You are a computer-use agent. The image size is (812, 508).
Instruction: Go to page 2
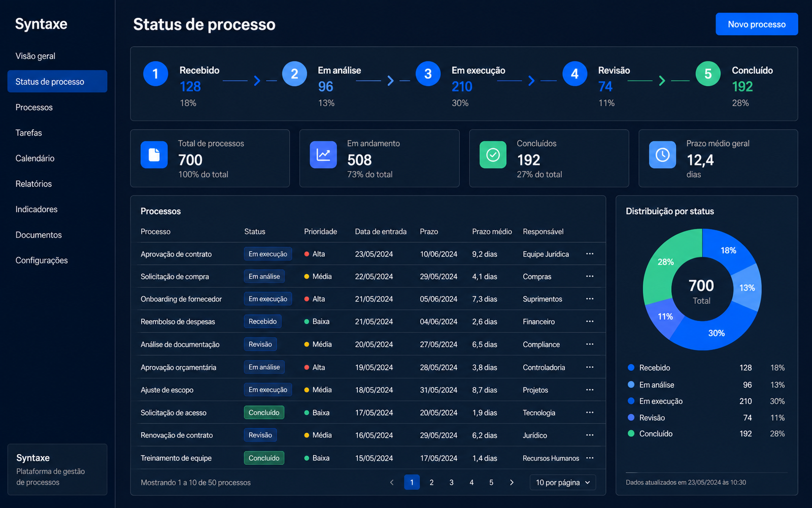click(431, 482)
